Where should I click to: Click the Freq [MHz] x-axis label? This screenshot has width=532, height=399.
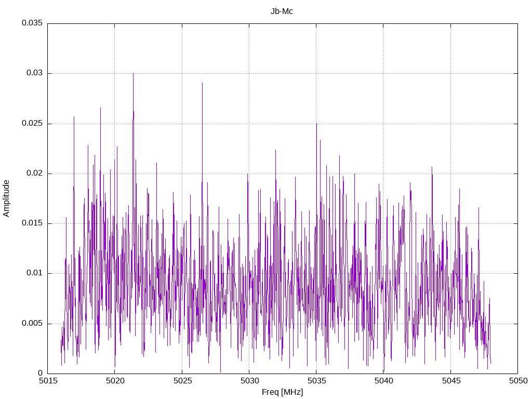click(282, 392)
